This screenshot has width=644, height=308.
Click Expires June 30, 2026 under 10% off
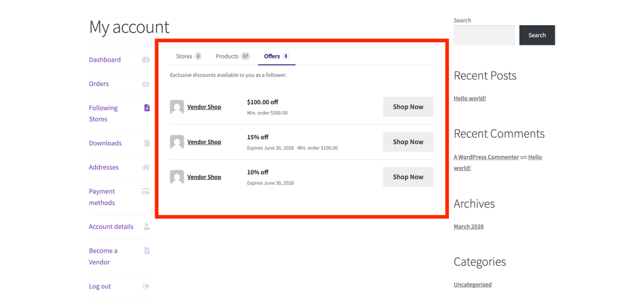click(x=270, y=183)
